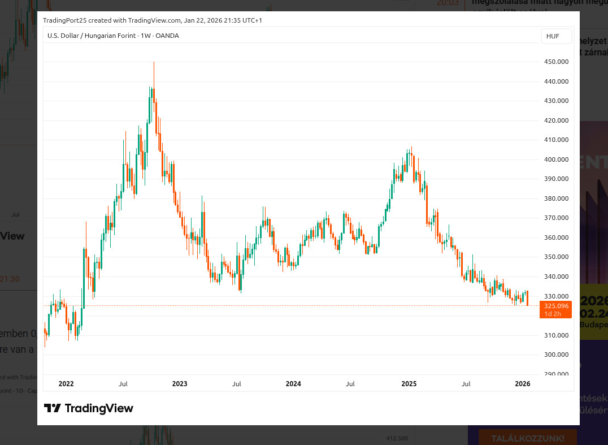
Task: Click the 450.000 price axis label
Action: 556,61
